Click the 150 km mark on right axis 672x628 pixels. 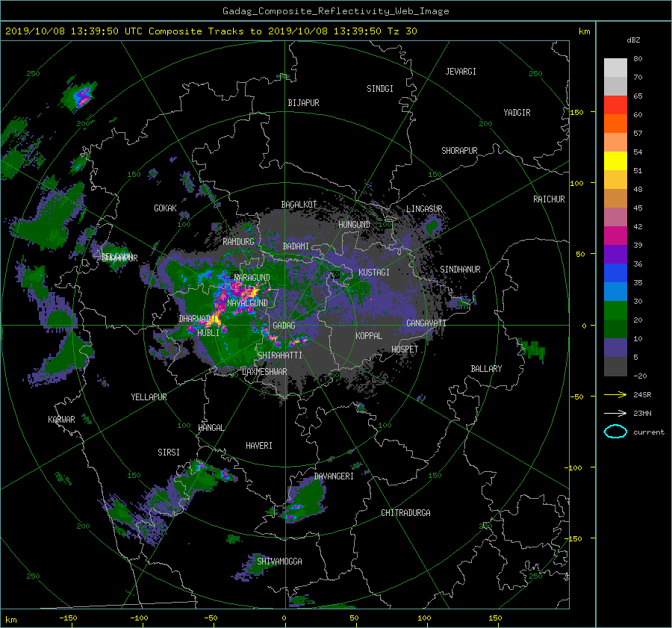click(x=576, y=112)
